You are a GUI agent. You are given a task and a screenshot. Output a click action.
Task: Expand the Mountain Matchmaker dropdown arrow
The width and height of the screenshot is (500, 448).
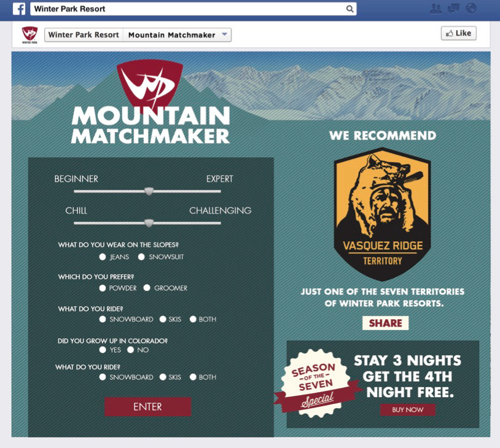point(224,34)
